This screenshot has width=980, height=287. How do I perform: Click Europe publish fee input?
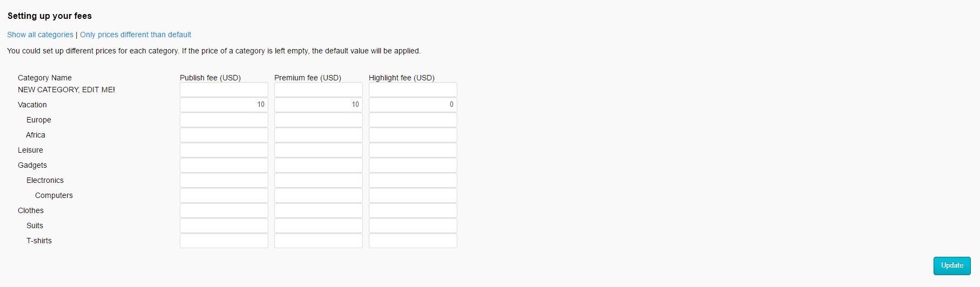pos(224,120)
